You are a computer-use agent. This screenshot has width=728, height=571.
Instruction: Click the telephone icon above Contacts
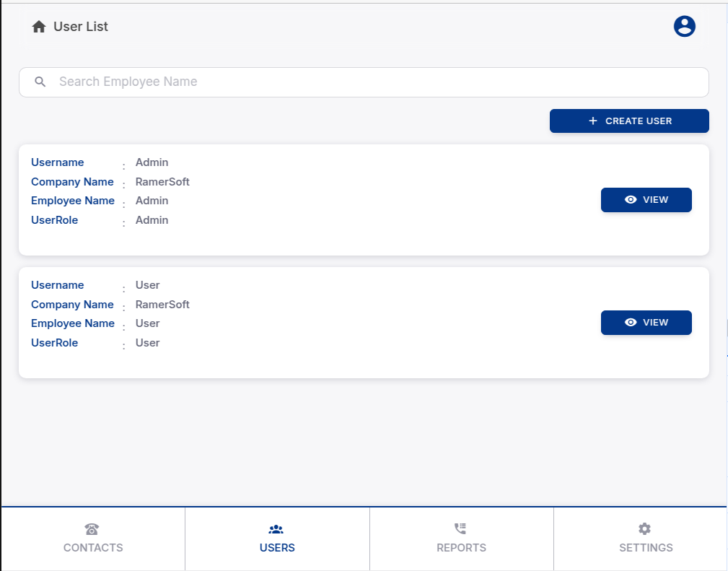[92, 529]
